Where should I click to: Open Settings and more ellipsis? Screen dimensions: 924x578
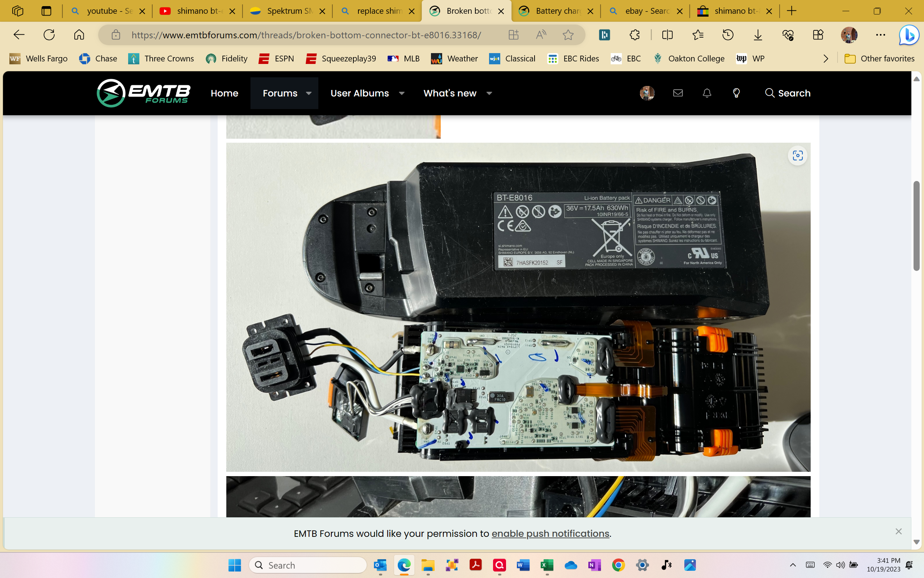[x=880, y=35]
